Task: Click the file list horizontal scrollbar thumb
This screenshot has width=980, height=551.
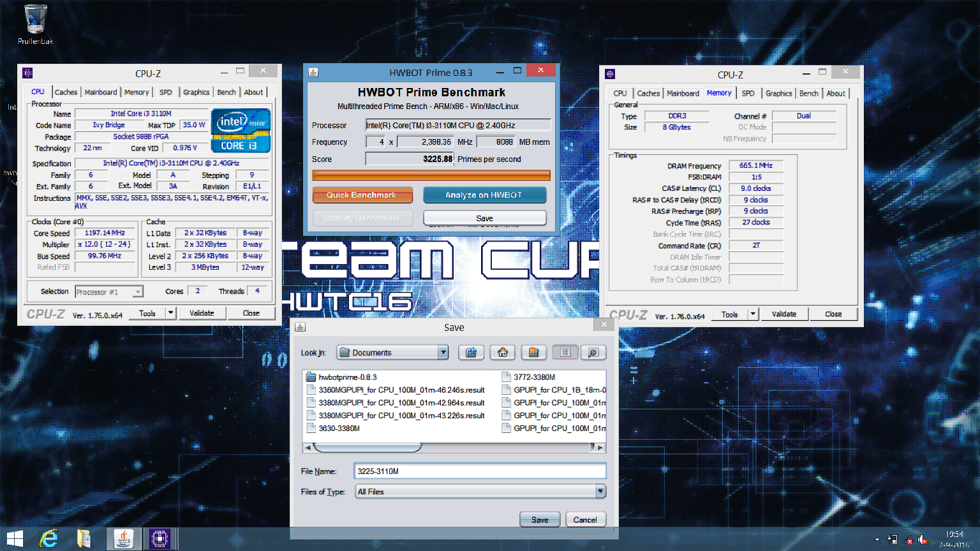Action: point(367,448)
